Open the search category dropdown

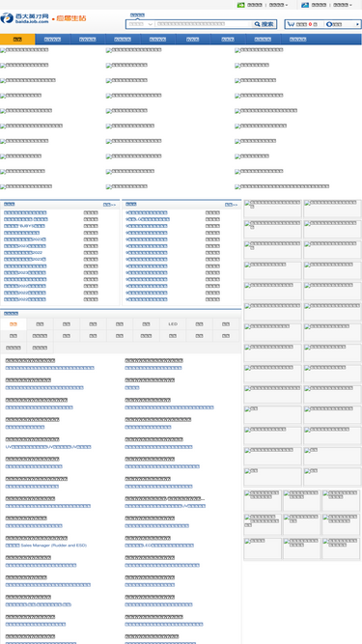pyautogui.click(x=141, y=24)
